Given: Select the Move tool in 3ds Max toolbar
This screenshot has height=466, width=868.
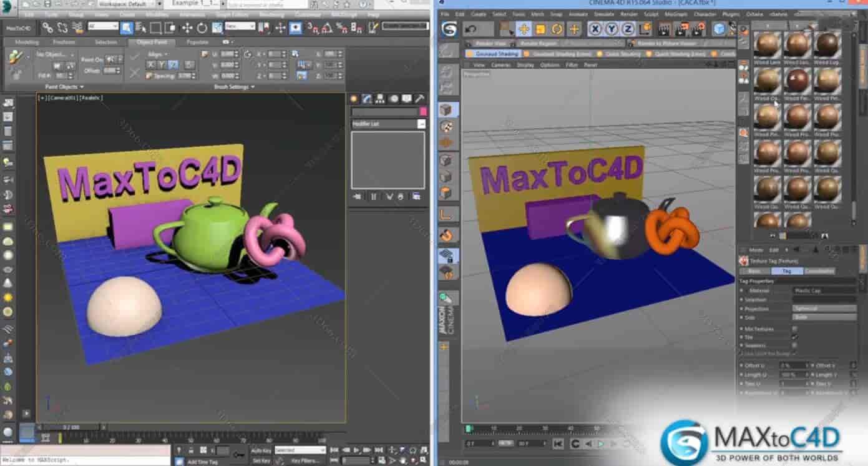Looking at the screenshot, I should (187, 27).
